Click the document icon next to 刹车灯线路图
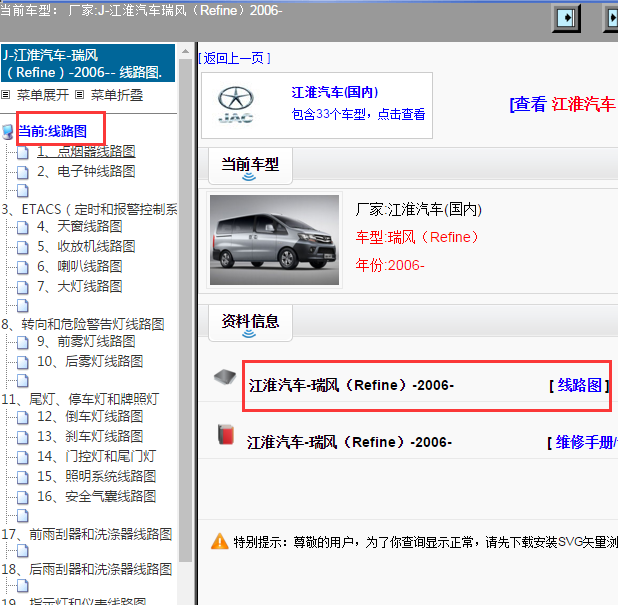This screenshot has height=605, width=618. point(22,437)
